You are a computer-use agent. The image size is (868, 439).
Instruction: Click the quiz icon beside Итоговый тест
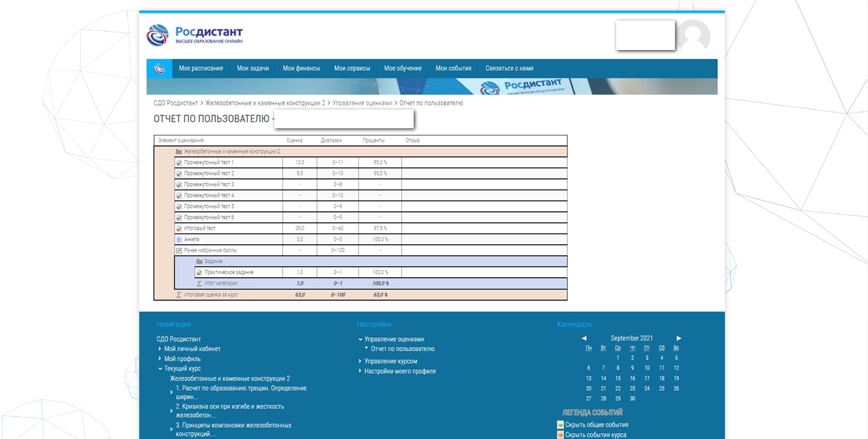(179, 228)
